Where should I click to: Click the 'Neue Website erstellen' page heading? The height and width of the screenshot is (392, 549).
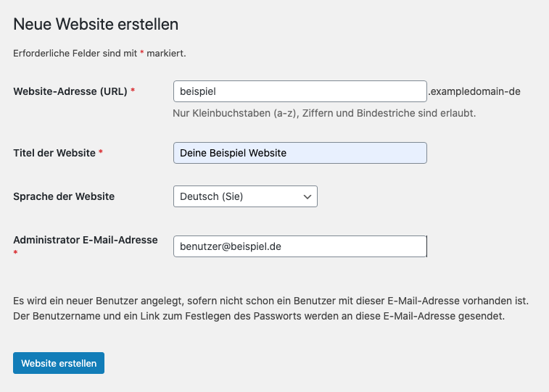[96, 24]
